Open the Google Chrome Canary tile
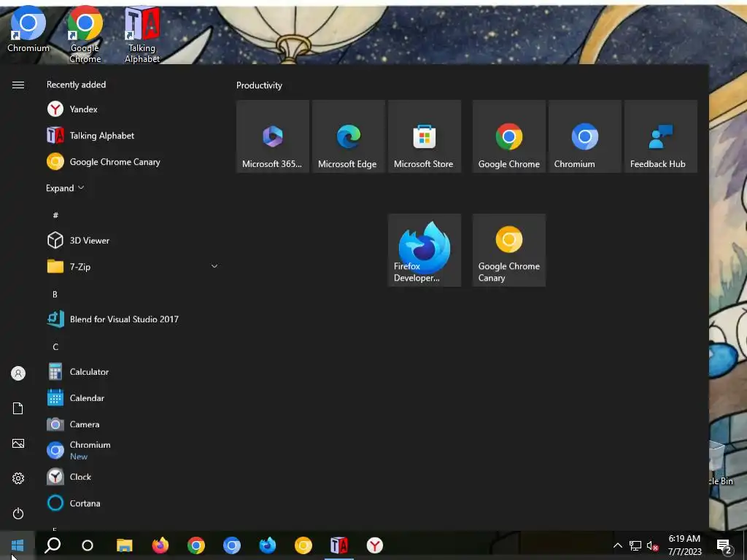Screen dimensions: 747x560 click(508, 250)
